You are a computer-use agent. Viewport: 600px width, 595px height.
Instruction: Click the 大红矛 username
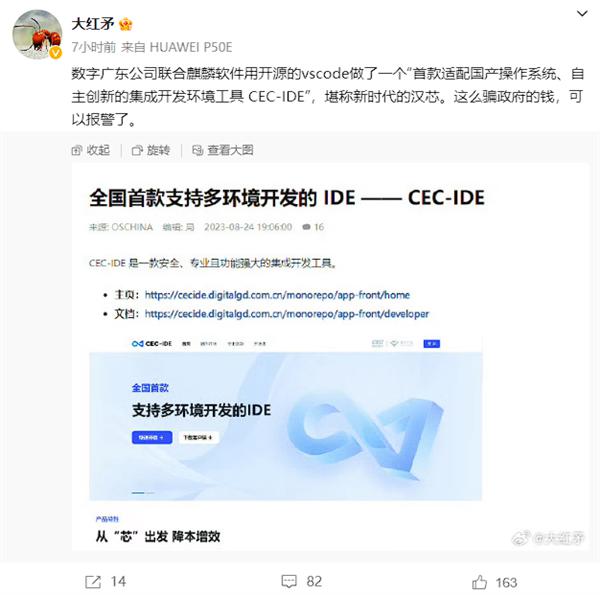[93, 24]
